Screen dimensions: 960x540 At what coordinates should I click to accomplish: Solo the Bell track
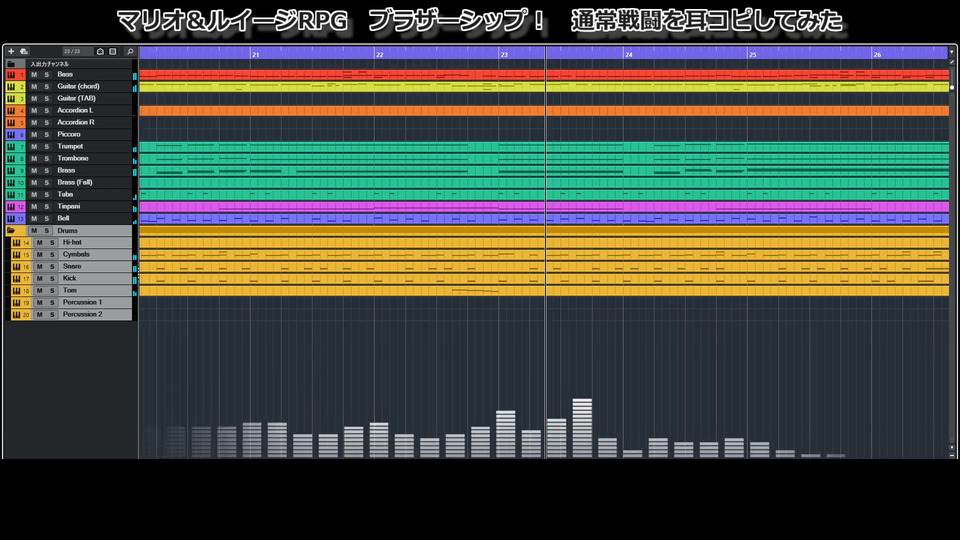pyautogui.click(x=47, y=219)
